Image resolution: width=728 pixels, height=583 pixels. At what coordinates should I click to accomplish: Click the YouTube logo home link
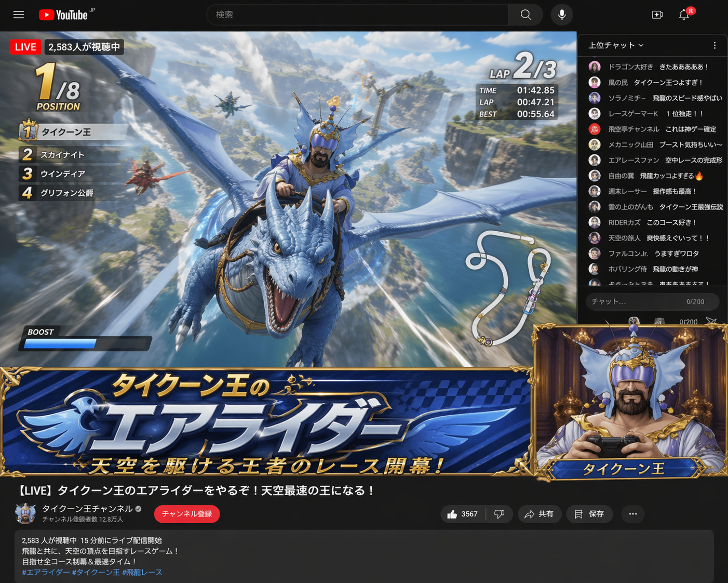pos(63,15)
